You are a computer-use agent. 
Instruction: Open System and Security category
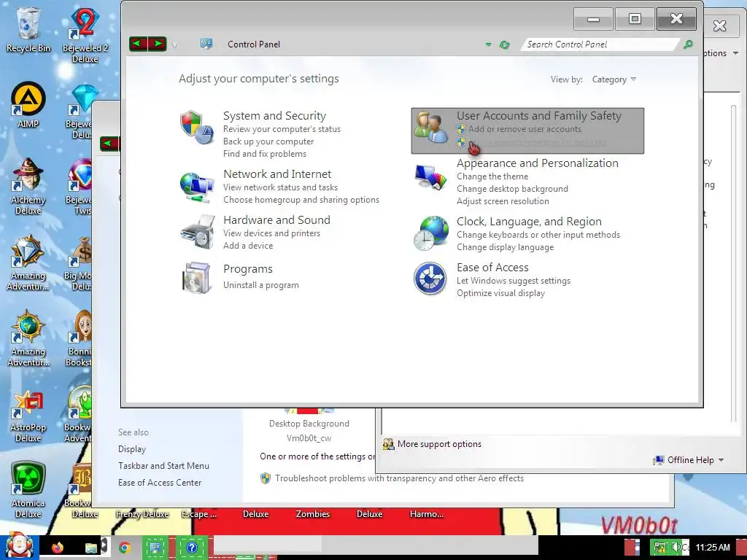[274, 116]
